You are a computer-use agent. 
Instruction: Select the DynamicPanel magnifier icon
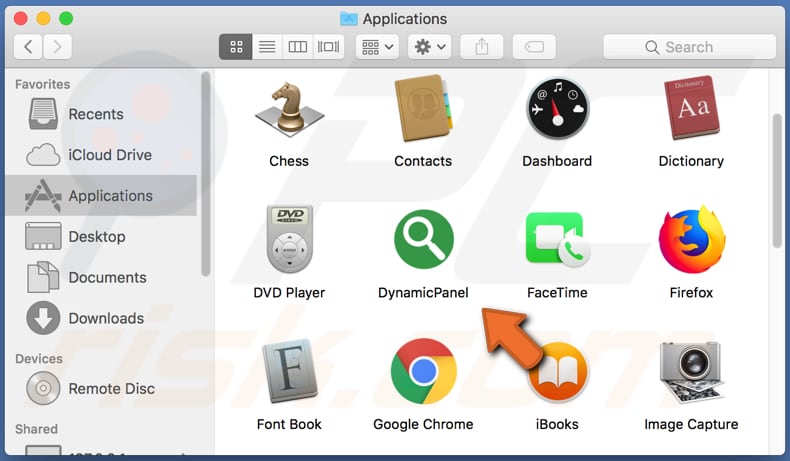click(424, 239)
